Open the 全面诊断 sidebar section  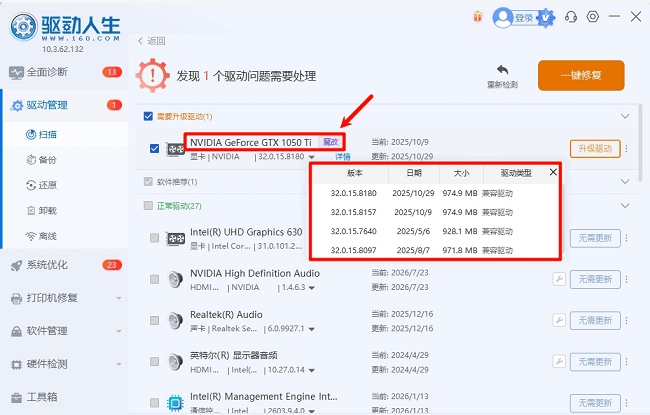65,72
